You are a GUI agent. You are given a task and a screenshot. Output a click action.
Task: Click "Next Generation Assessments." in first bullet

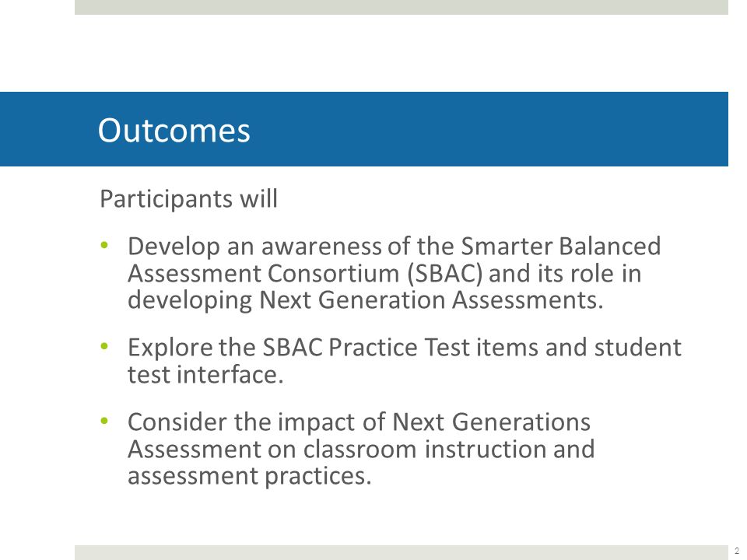click(x=431, y=300)
